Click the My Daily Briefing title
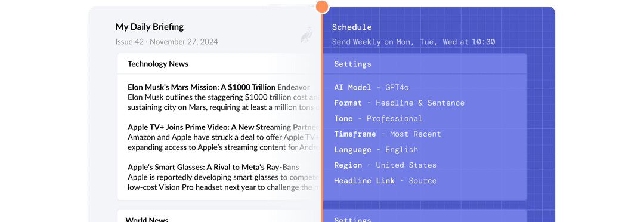 (x=150, y=27)
